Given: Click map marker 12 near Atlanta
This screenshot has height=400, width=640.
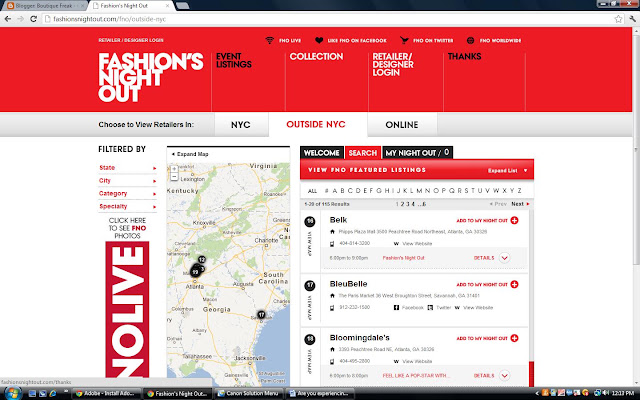Looking at the screenshot, I should click(x=202, y=259).
